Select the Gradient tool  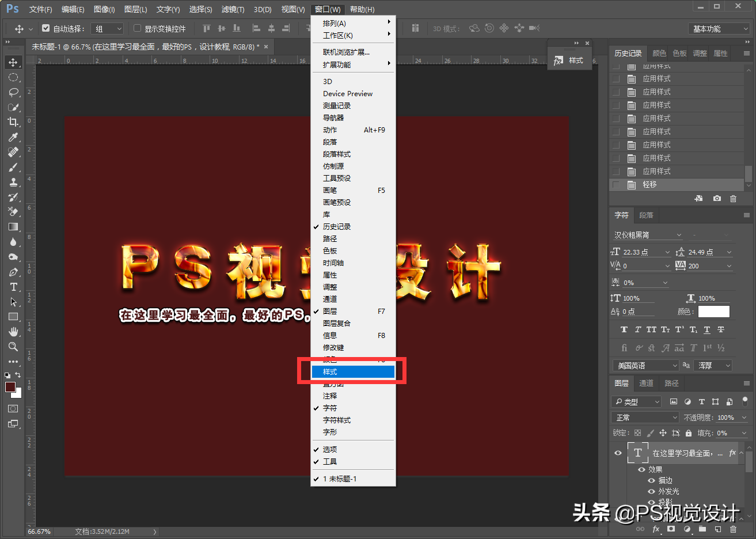pos(13,227)
